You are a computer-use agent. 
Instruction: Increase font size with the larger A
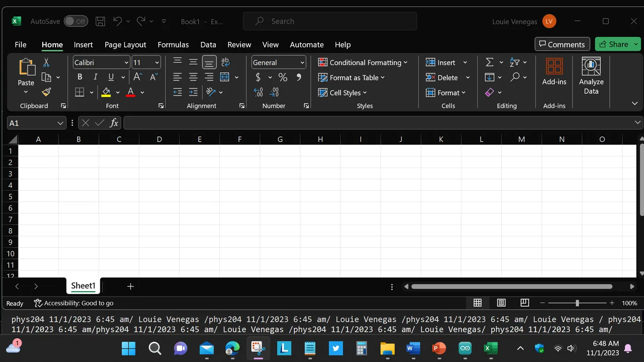coord(138,77)
